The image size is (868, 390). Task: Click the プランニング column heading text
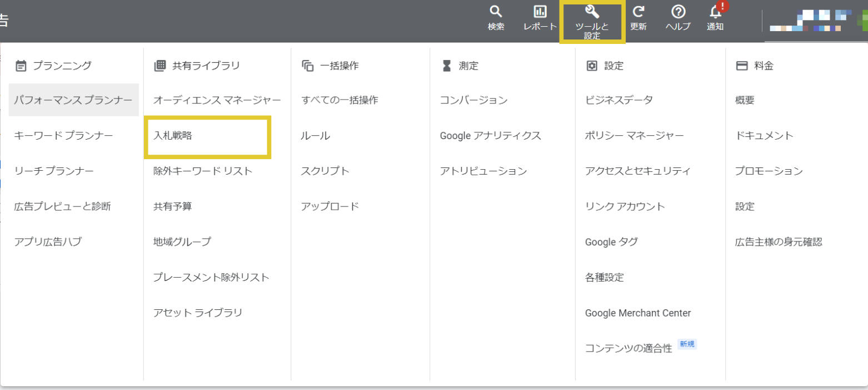(x=62, y=66)
